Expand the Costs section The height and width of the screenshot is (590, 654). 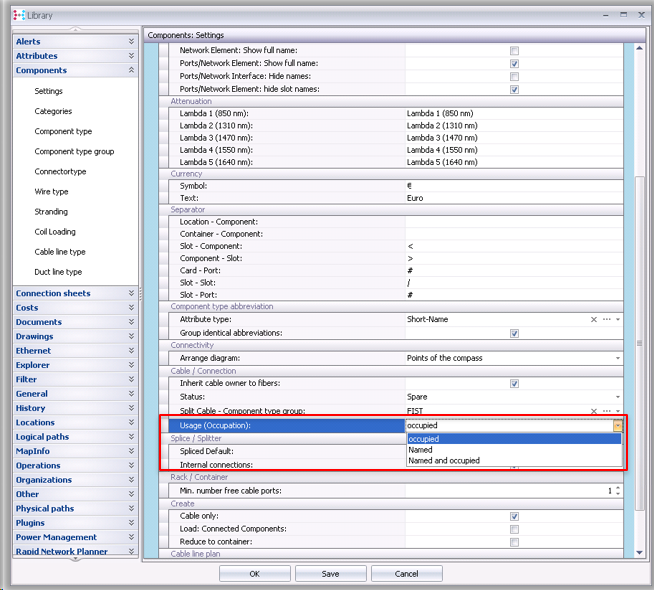point(75,308)
